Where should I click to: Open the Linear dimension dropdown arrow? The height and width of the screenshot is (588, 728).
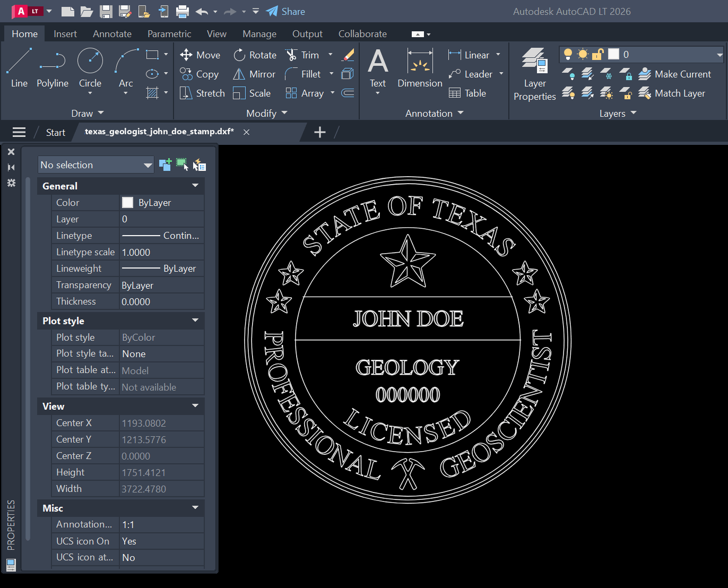[498, 55]
